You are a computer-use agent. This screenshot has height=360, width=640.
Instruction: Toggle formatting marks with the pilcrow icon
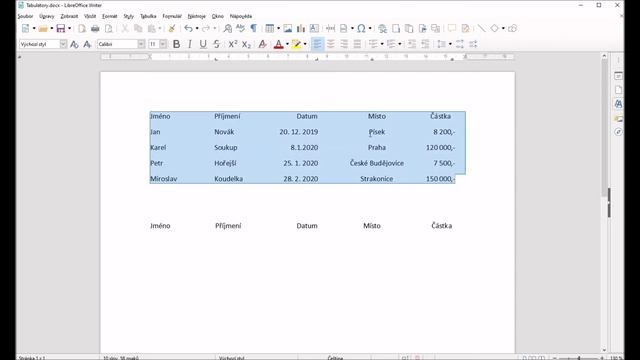pos(253,28)
